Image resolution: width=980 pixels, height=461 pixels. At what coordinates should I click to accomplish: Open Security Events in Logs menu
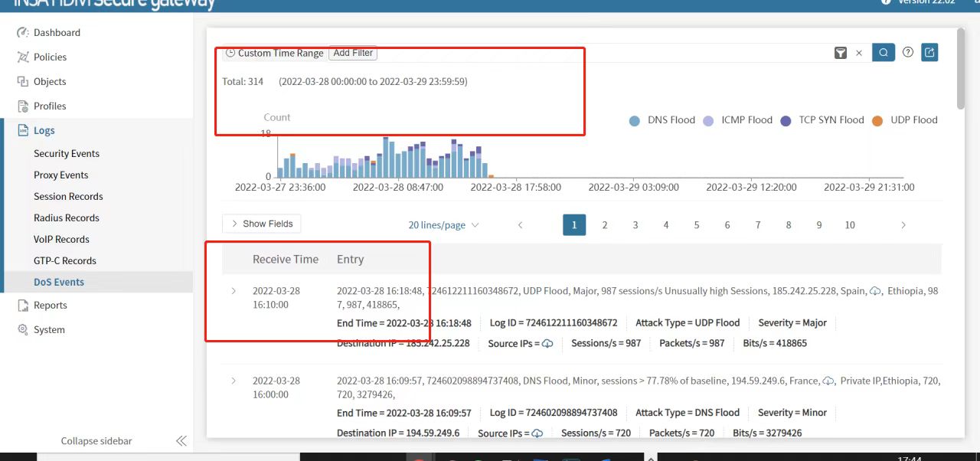coord(67,154)
